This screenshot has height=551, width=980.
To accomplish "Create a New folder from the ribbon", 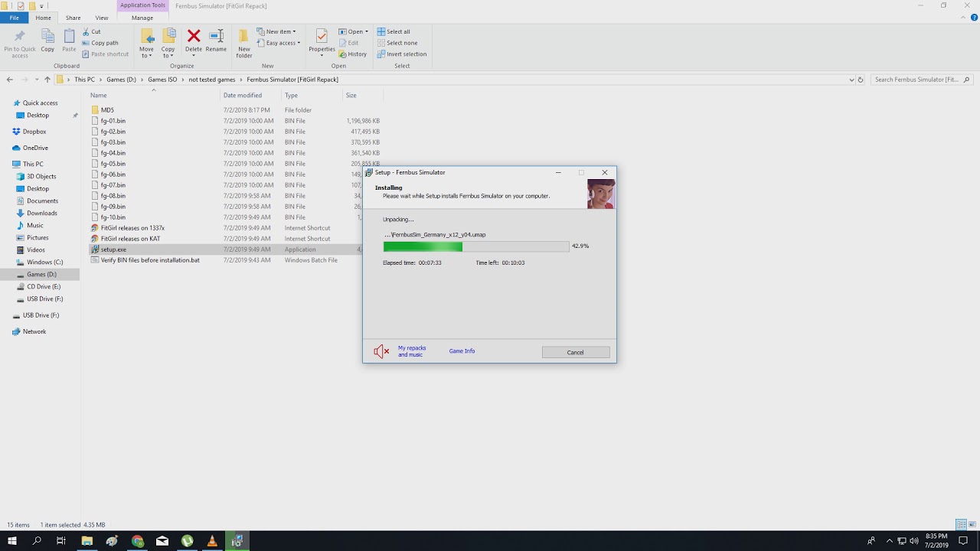I will pos(244,44).
